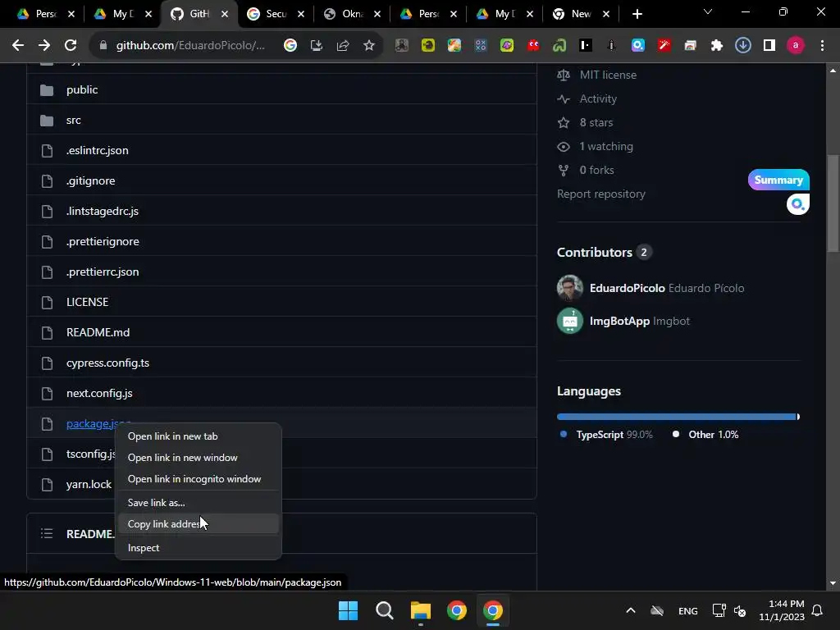Open the red ghost extension
The height and width of the screenshot is (630, 840).
coord(533,46)
